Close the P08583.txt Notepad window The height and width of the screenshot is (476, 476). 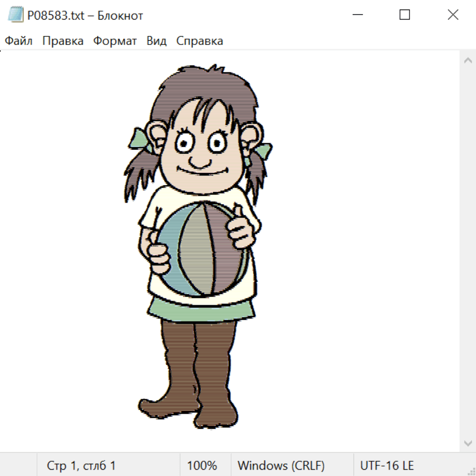click(x=453, y=15)
